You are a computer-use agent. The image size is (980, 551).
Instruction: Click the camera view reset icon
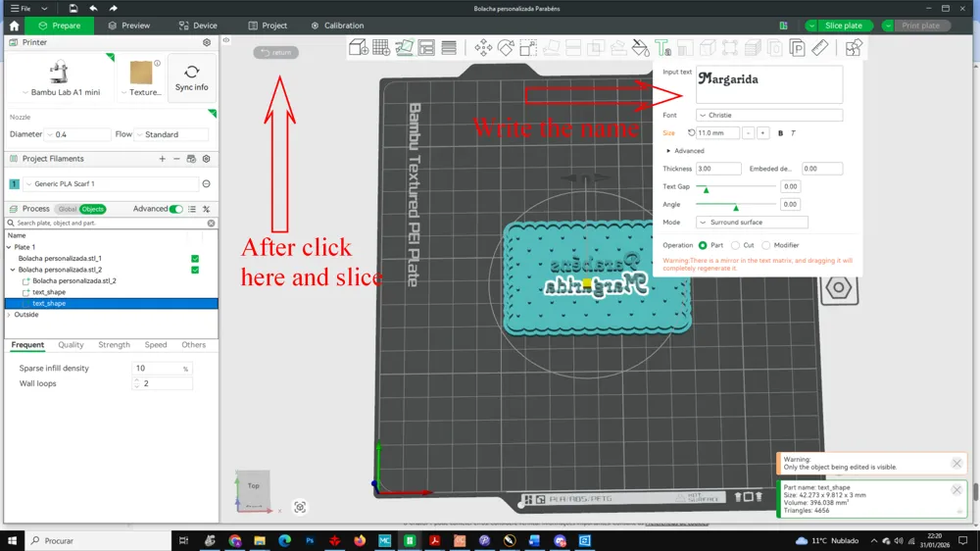(x=300, y=507)
